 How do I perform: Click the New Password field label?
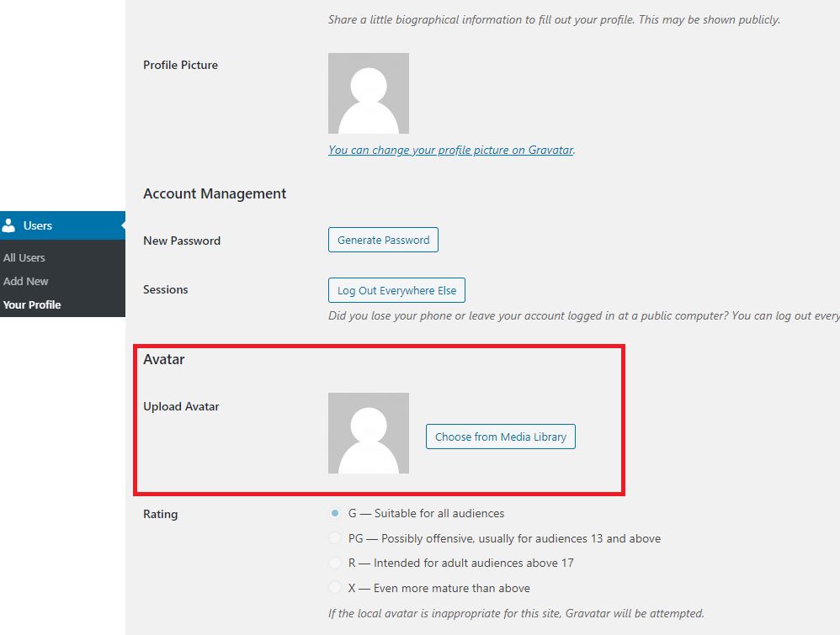click(x=182, y=241)
